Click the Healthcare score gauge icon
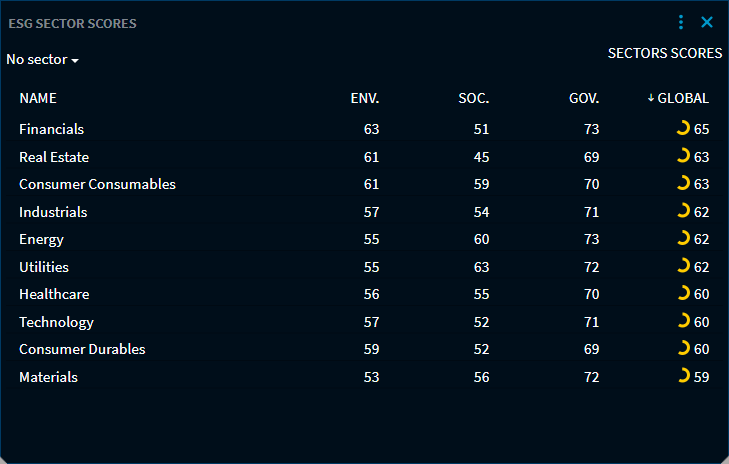Screen dimensions: 729x464 click(683, 294)
